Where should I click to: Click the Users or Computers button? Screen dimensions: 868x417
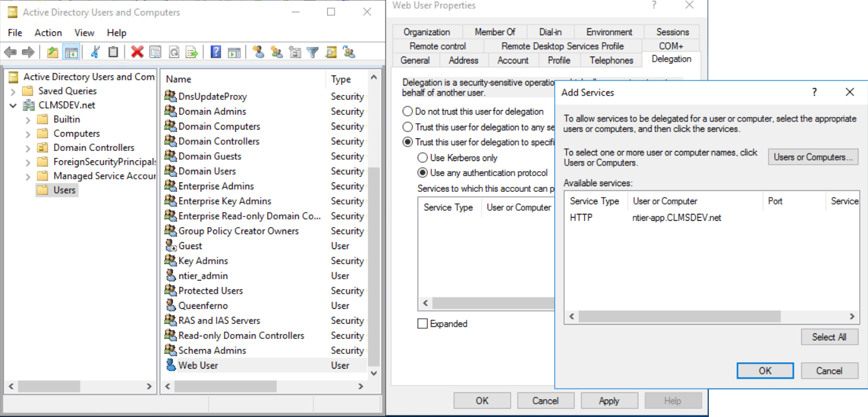[813, 157]
